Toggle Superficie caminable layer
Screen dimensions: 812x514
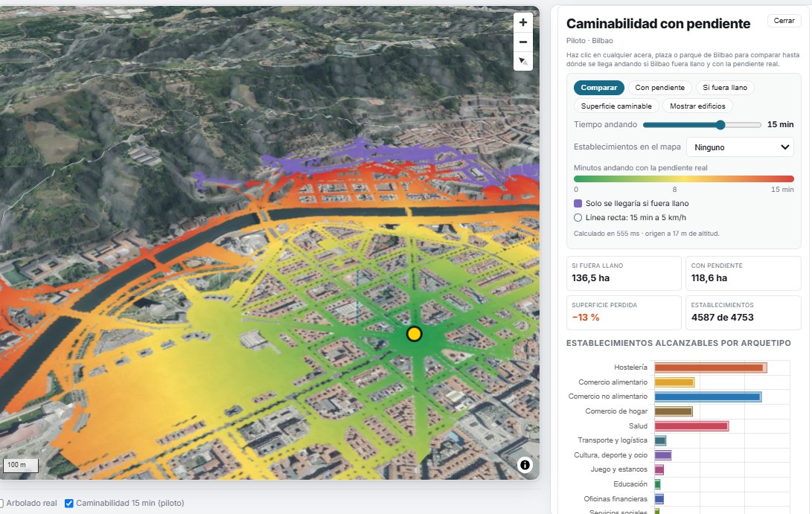pos(616,106)
